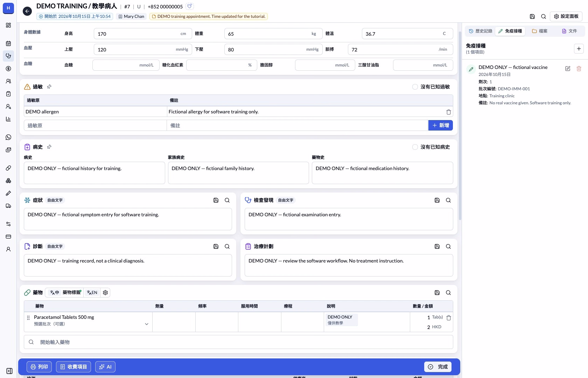588x378 pixels.
Task: Select 沒有已知過敏 radio option
Action: tap(415, 87)
